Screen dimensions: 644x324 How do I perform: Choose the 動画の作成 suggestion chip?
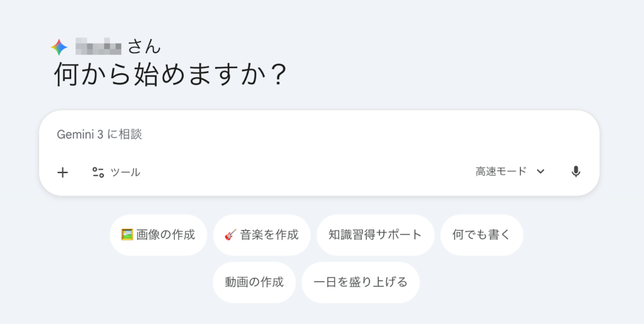point(254,281)
